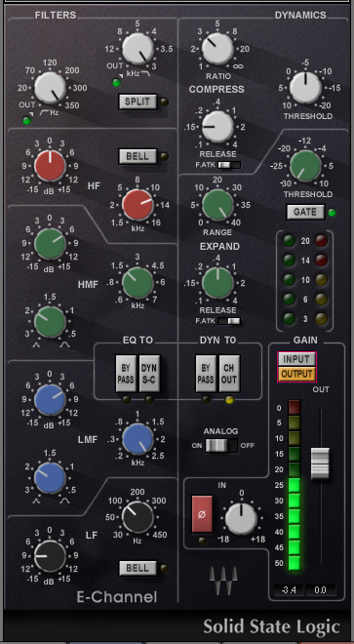Toggle expander F.ATK fast attack switch

tap(229, 321)
